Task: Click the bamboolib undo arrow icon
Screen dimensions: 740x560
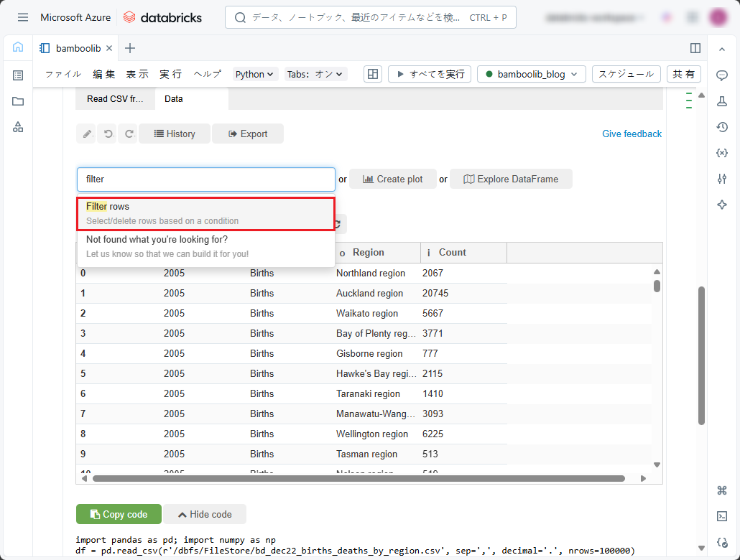Action: coord(108,134)
